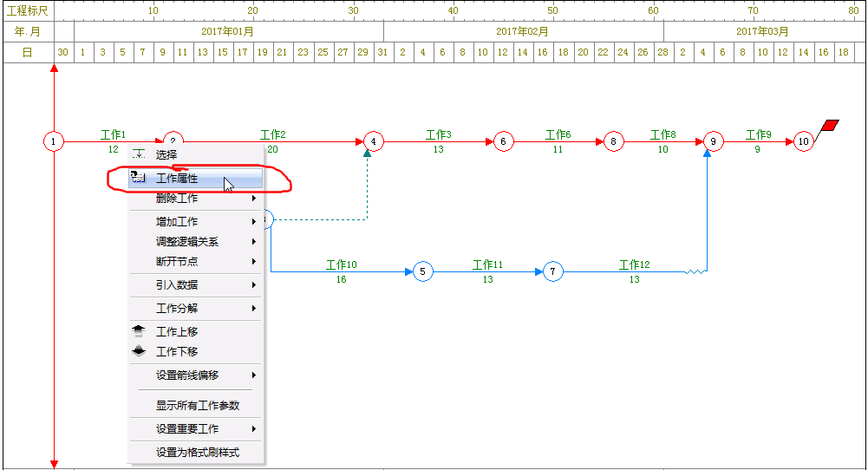Viewport: 868px width, 470px height.
Task: Open 设置箭线偏移 submenu
Action: pos(195,375)
